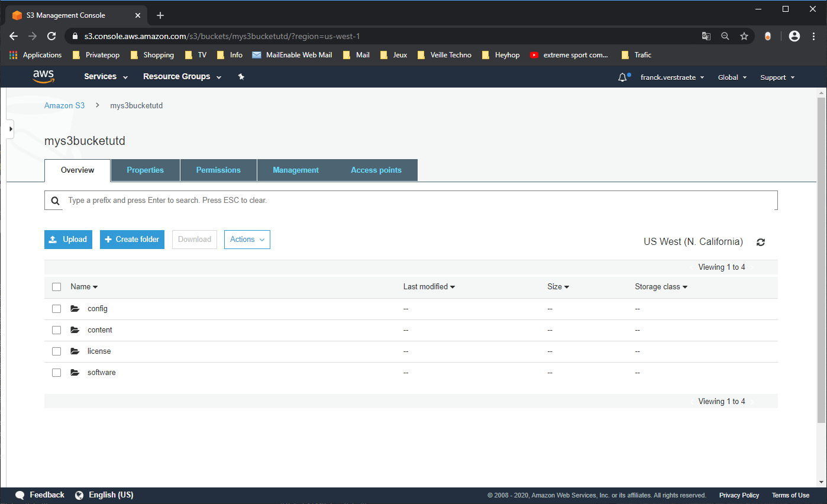Go back with browser back arrow
827x504 pixels.
[14, 36]
